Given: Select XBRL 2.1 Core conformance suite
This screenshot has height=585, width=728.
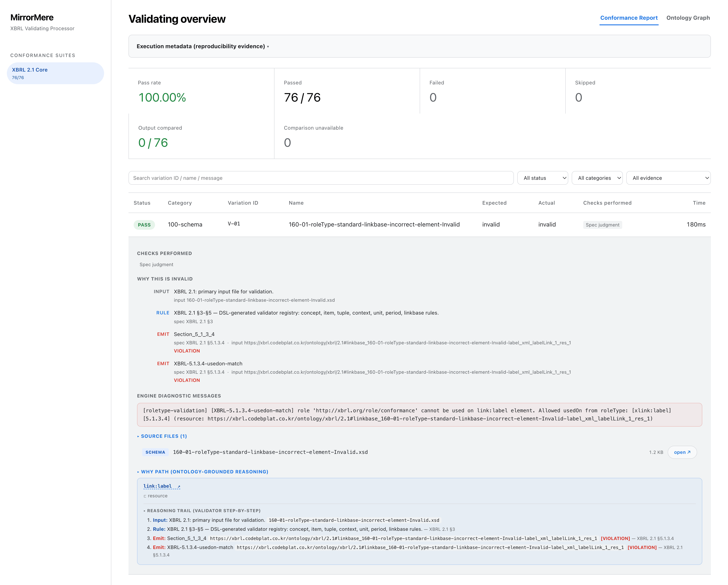Looking at the screenshot, I should [x=55, y=73].
